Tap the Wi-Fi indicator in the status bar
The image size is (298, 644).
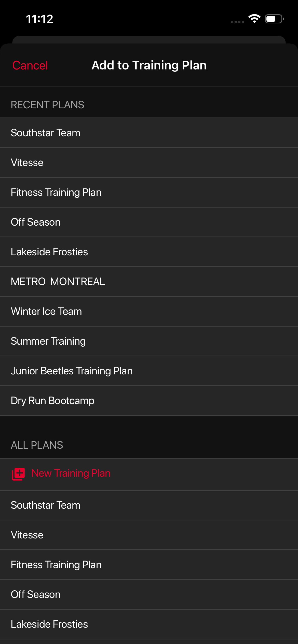click(x=254, y=18)
